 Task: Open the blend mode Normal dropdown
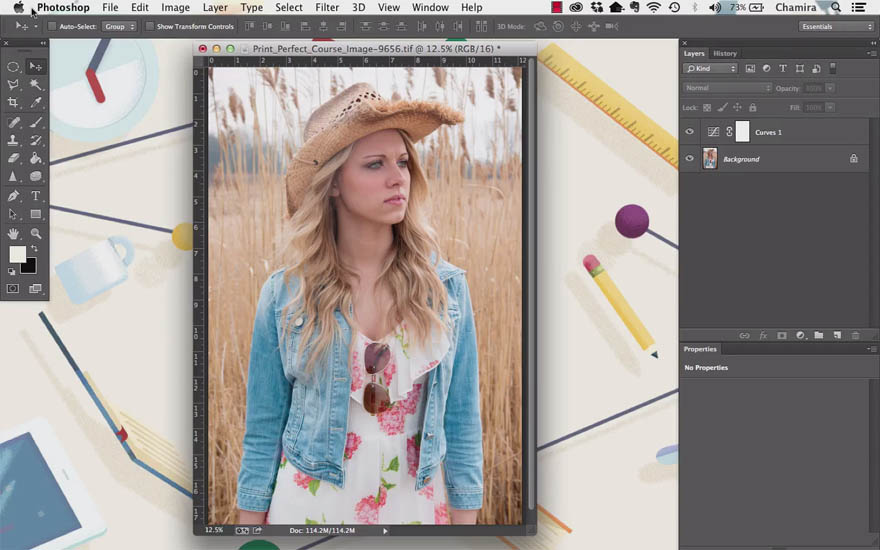pos(728,88)
